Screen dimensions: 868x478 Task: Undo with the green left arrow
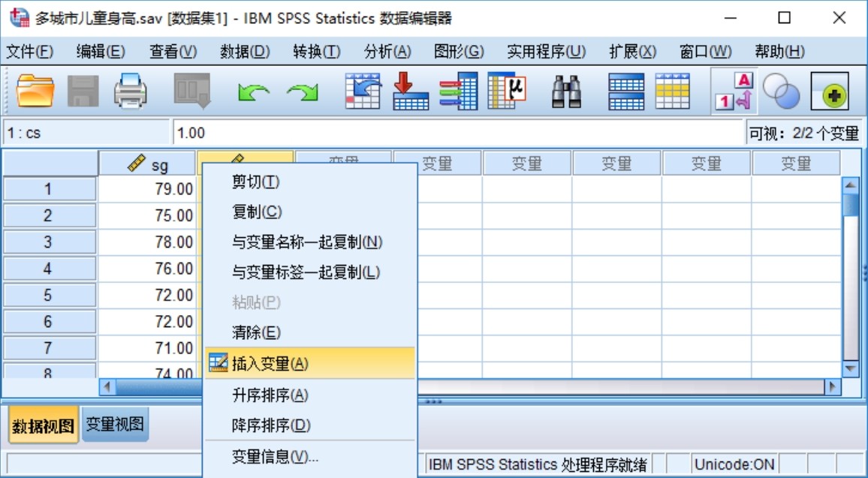pos(254,92)
